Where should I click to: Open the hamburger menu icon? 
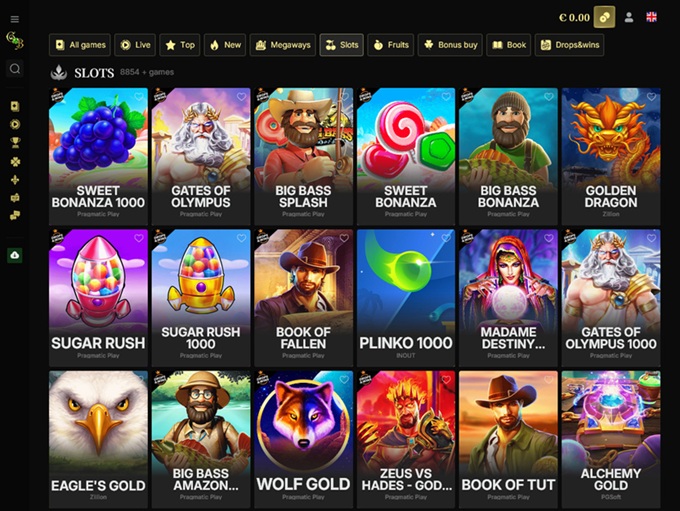coord(15,19)
